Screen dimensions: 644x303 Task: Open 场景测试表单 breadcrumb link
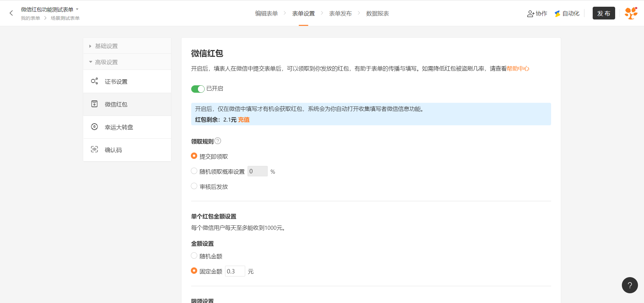pyautogui.click(x=65, y=18)
